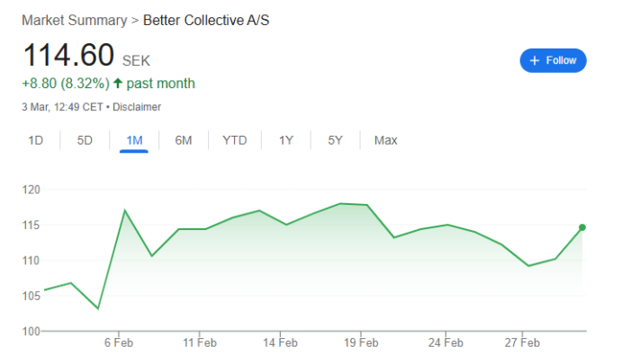The image size is (630, 364).
Task: Select the Max range tab
Action: 386,140
